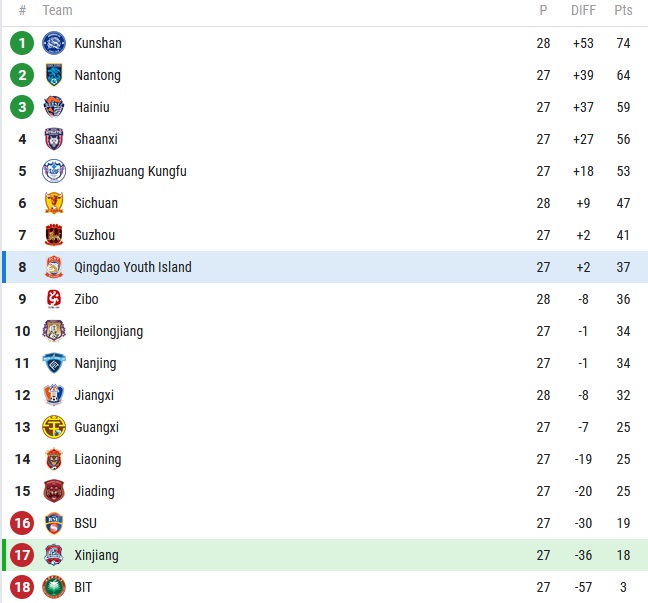The height and width of the screenshot is (603, 648).
Task: Click the green rank 1 badge
Action: pos(22,43)
